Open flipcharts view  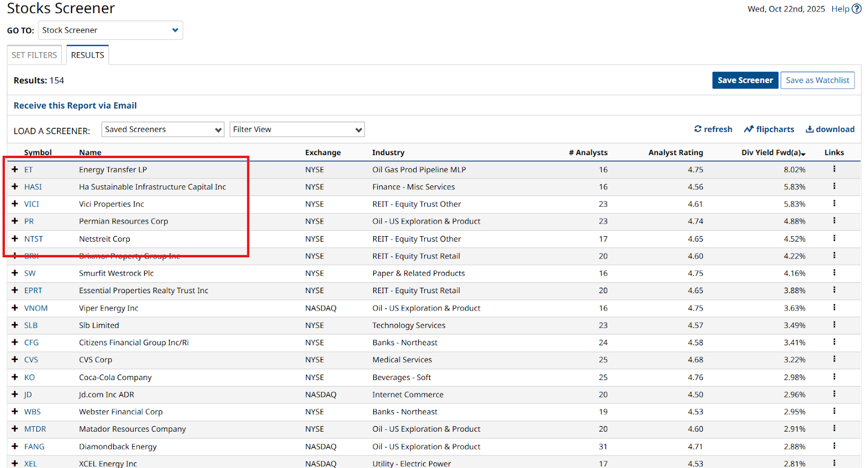(769, 129)
